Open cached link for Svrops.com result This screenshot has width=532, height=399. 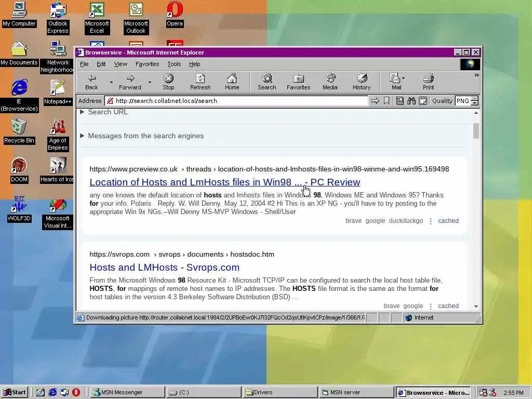pyautogui.click(x=448, y=306)
